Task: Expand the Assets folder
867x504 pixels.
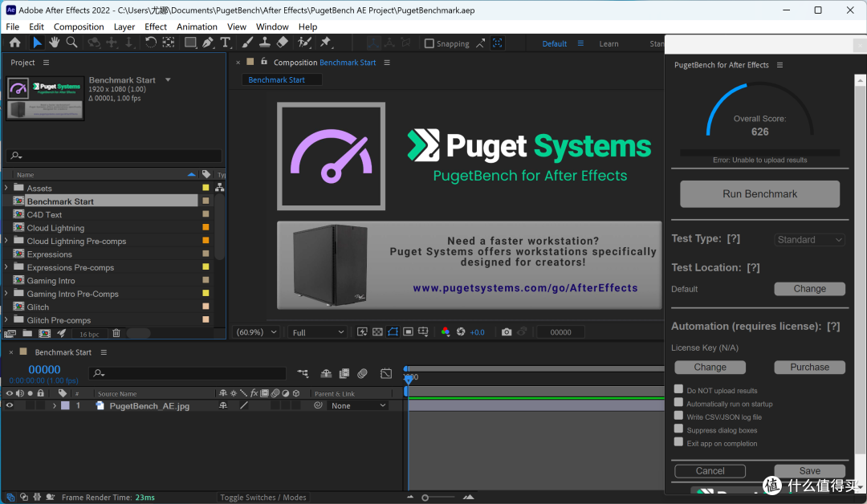Action: click(6, 188)
